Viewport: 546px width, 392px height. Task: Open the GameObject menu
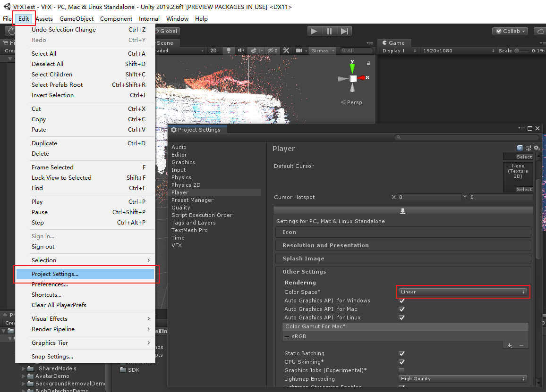click(76, 18)
